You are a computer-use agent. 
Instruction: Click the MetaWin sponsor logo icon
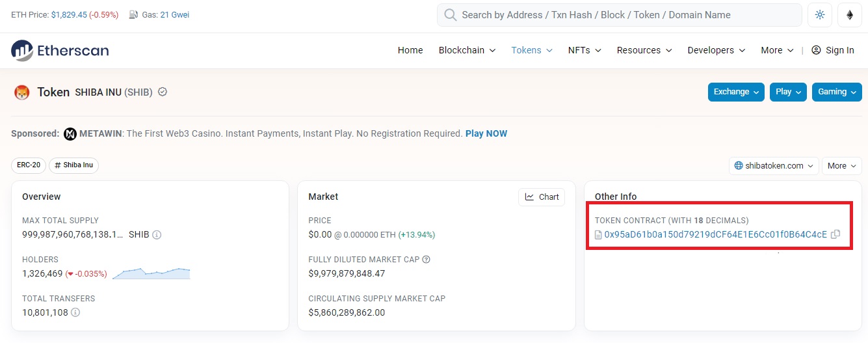click(x=70, y=134)
